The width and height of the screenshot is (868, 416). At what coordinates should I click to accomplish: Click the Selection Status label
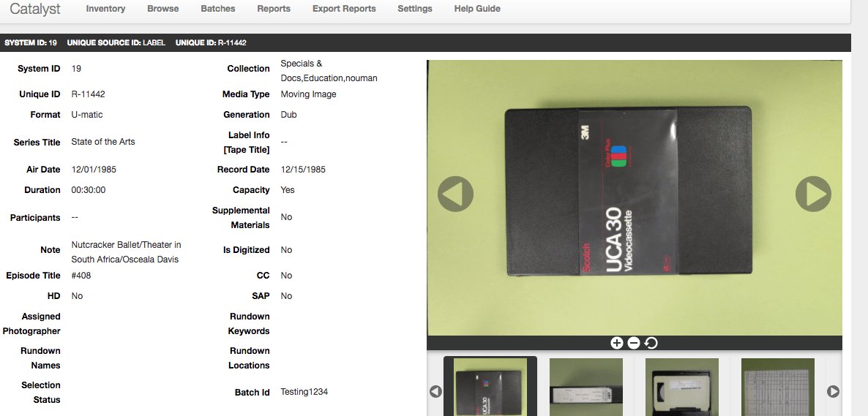40,392
